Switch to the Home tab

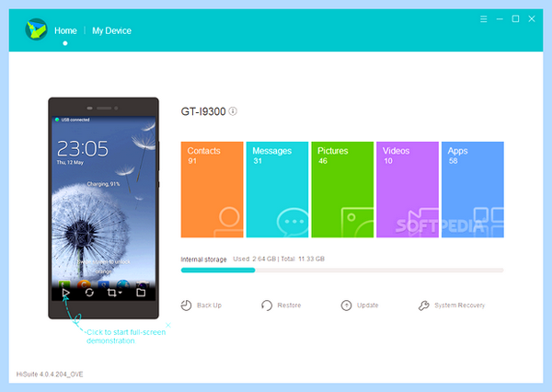(65, 30)
